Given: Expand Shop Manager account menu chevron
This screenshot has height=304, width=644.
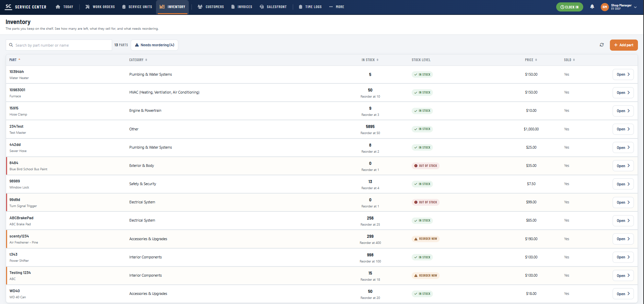Looking at the screenshot, I should pos(635,7).
